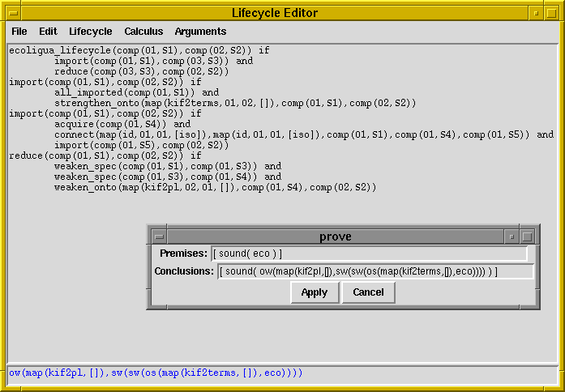Click the prove dialog title bar

pyautogui.click(x=336, y=236)
